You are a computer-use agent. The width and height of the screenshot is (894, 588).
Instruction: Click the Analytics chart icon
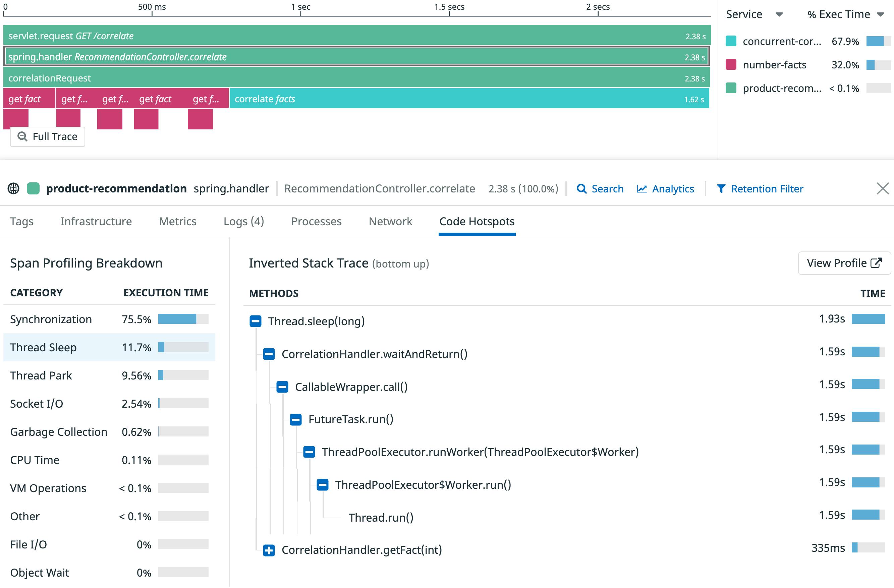[x=642, y=189]
